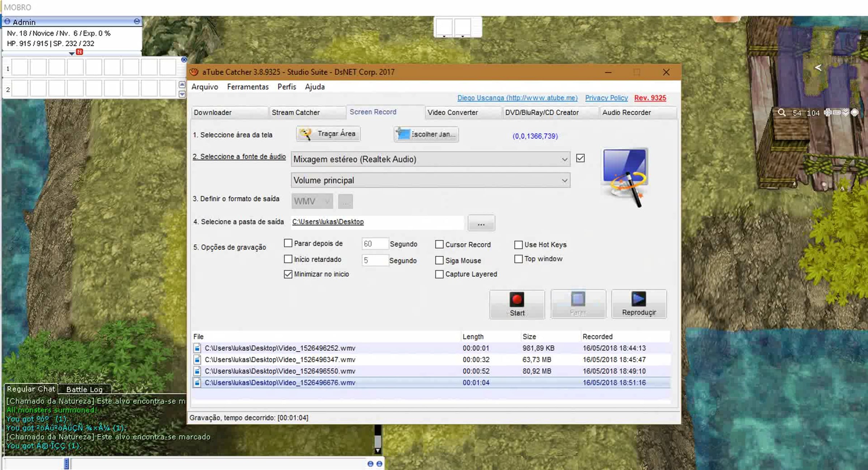868x470 pixels.
Task: Expand the Admin panel with the down triangle
Action: tap(72, 54)
